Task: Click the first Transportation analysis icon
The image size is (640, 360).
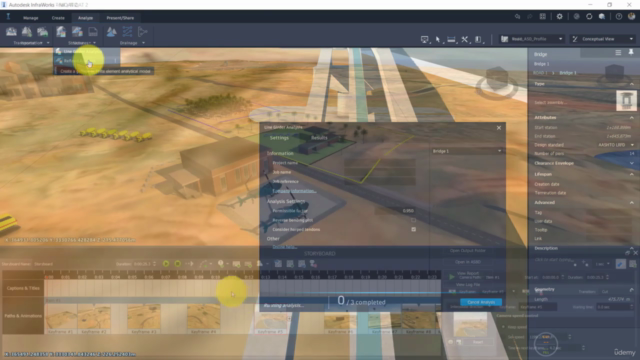Action: pos(11,31)
